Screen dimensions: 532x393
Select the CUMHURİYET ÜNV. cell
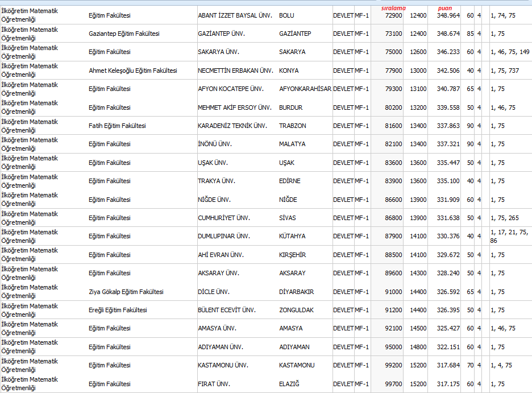point(224,218)
